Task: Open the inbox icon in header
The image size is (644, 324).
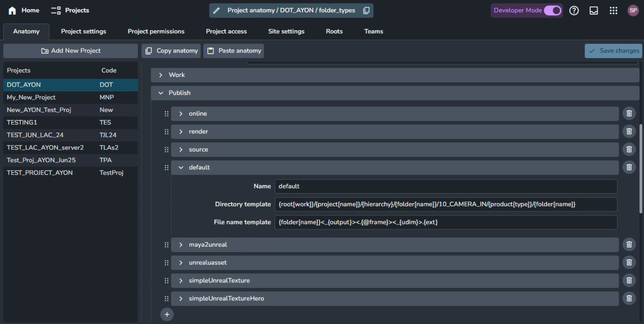Action: click(594, 11)
